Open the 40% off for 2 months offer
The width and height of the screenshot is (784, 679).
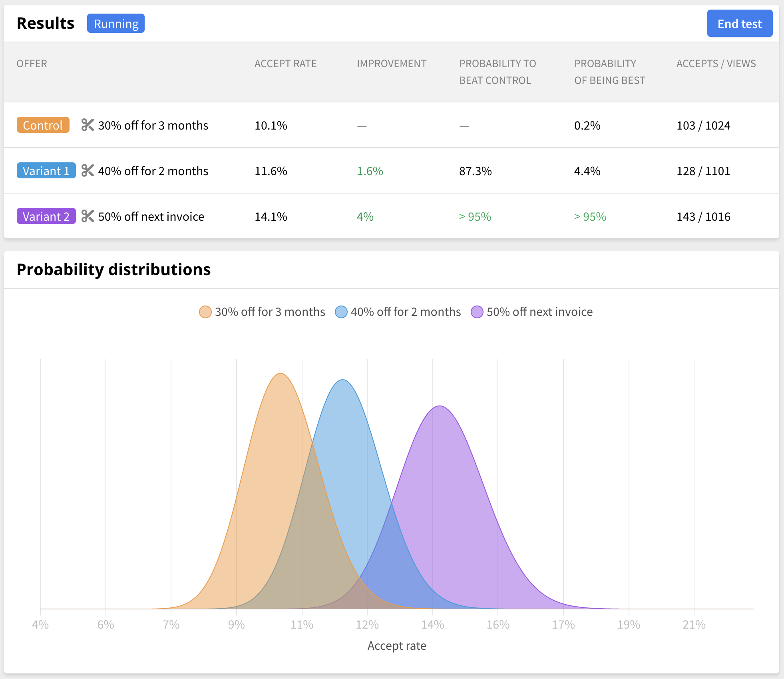pos(153,171)
